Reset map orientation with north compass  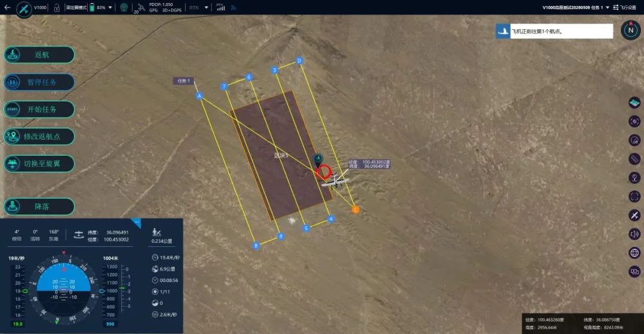click(630, 30)
